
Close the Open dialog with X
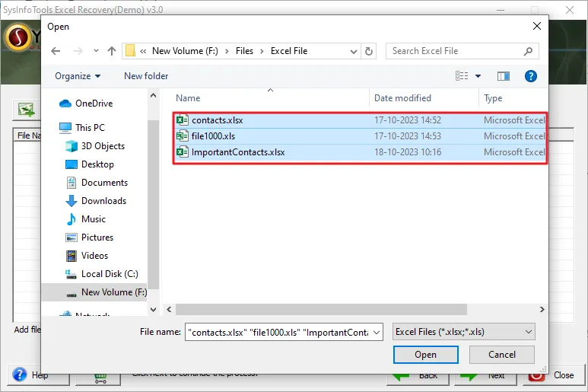point(536,26)
